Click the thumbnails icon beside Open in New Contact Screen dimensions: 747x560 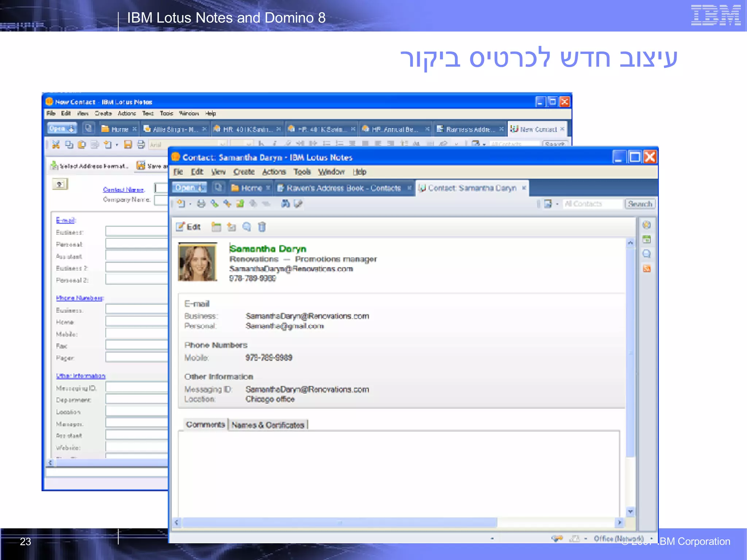(x=88, y=128)
